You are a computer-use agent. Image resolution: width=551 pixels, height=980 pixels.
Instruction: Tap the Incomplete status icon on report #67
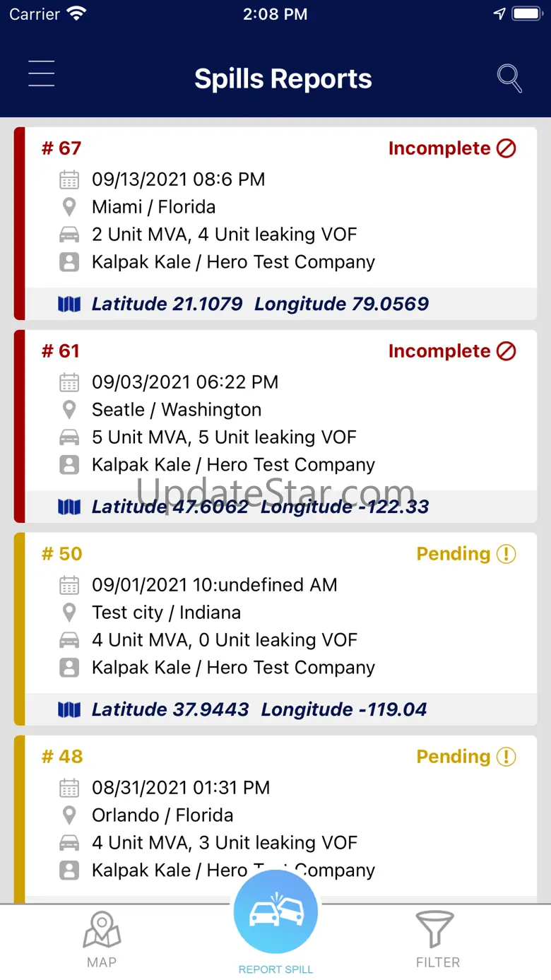506,148
